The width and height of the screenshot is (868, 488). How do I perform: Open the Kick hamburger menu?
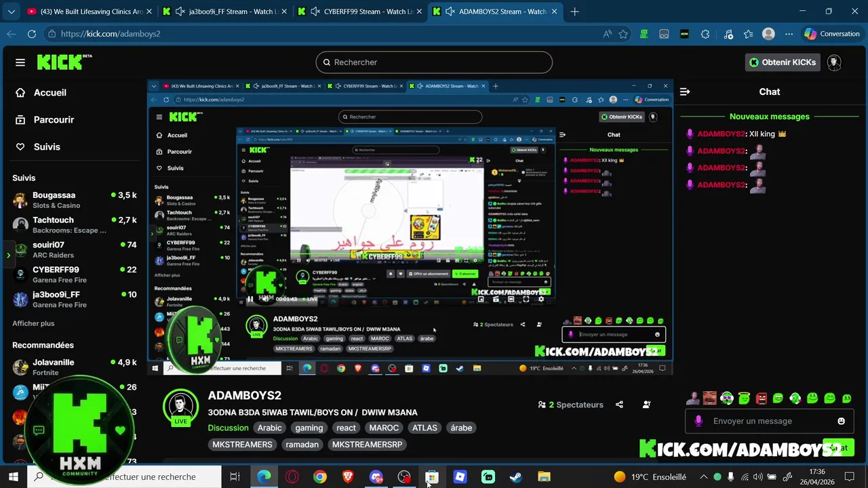[20, 62]
